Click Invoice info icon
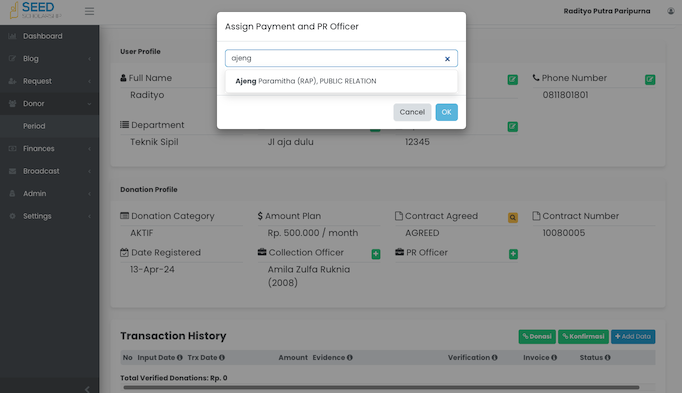This screenshot has width=682, height=393. click(554, 357)
